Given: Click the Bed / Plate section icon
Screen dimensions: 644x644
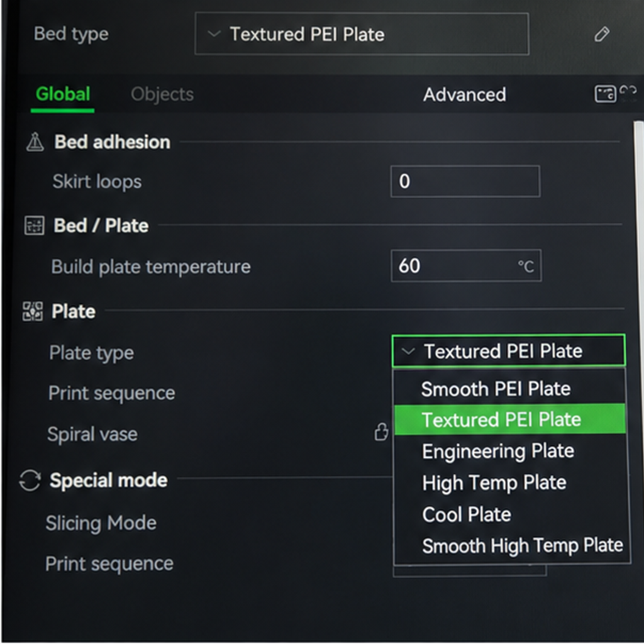Looking at the screenshot, I should (x=35, y=226).
